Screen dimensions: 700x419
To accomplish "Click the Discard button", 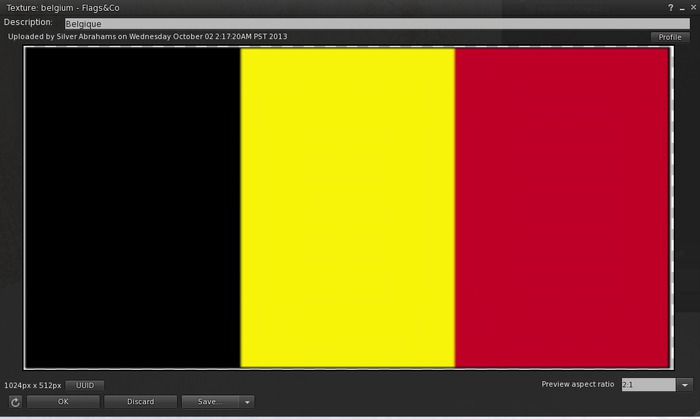I will point(141,402).
